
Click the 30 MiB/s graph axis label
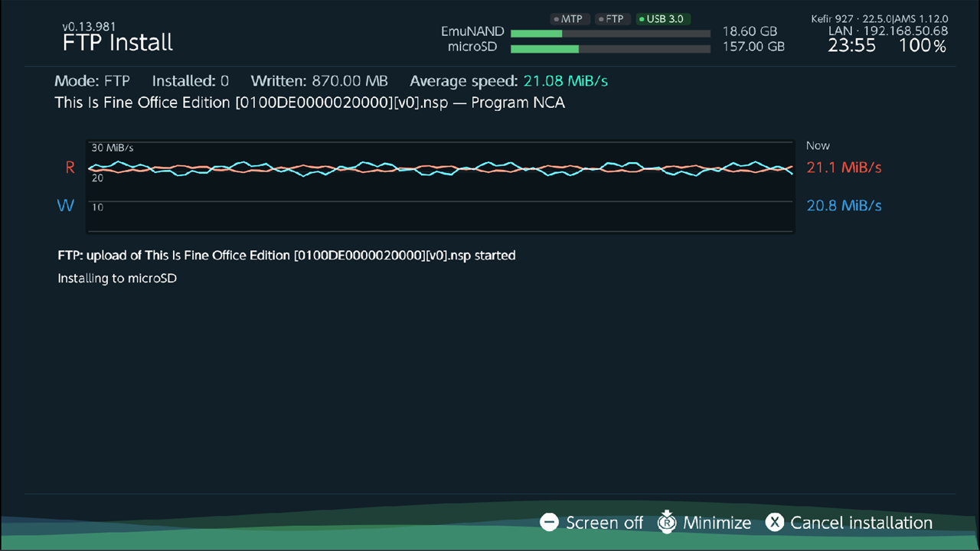tap(113, 148)
